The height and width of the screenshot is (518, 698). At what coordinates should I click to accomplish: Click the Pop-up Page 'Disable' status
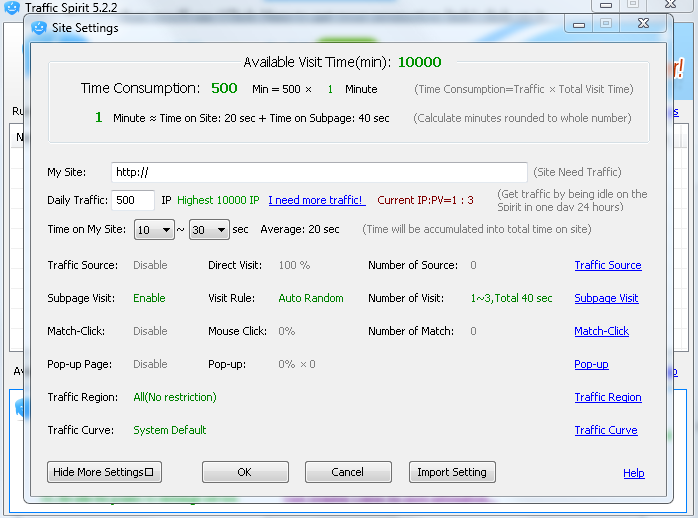[150, 364]
